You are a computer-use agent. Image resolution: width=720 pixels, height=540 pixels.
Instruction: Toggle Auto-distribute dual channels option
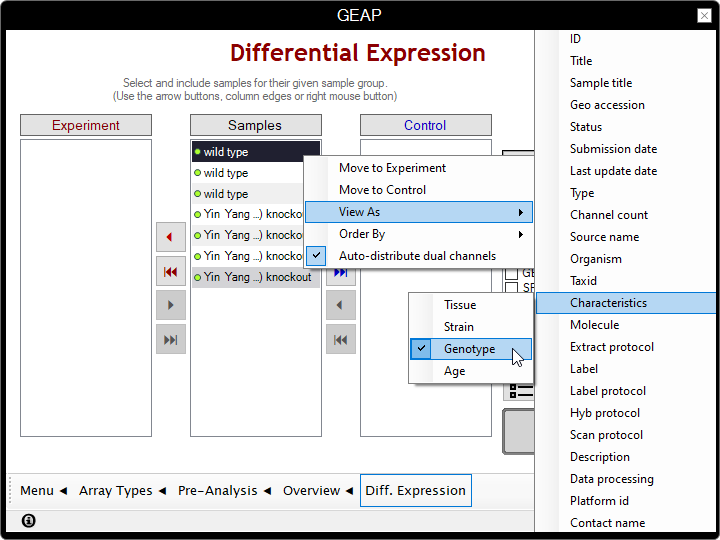coord(417,256)
